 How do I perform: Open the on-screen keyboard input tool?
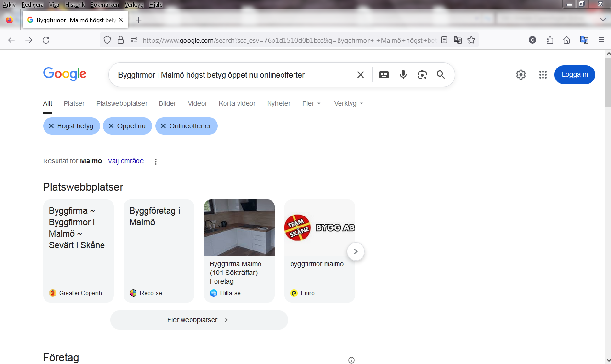point(384,75)
